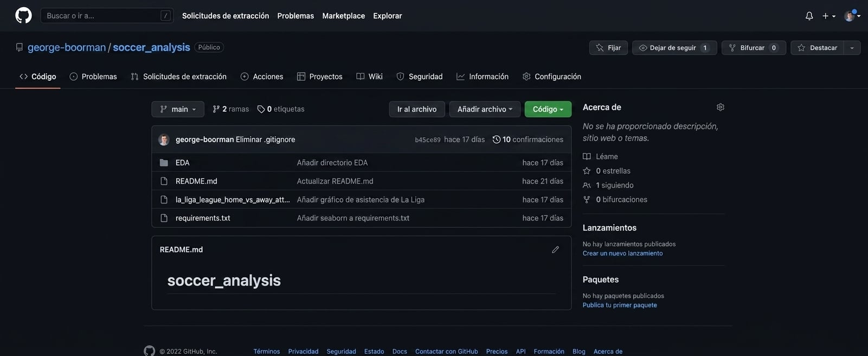Open the Léame link in sidebar
Image resolution: width=868 pixels, height=356 pixels.
point(601,156)
